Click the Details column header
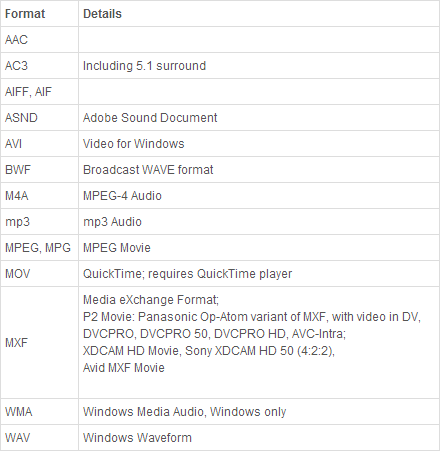441x452 pixels. click(259, 14)
